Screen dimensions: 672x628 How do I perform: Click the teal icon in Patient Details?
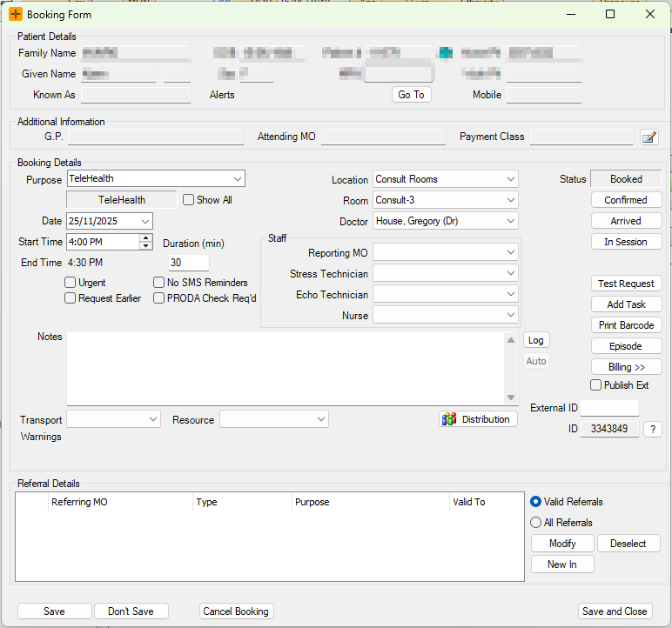click(446, 53)
